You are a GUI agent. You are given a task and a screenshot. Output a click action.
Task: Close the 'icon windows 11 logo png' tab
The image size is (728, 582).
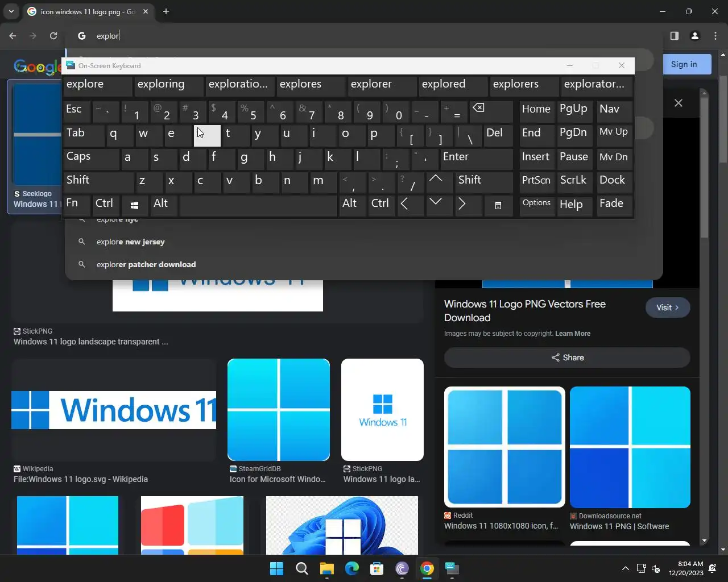pos(146,11)
